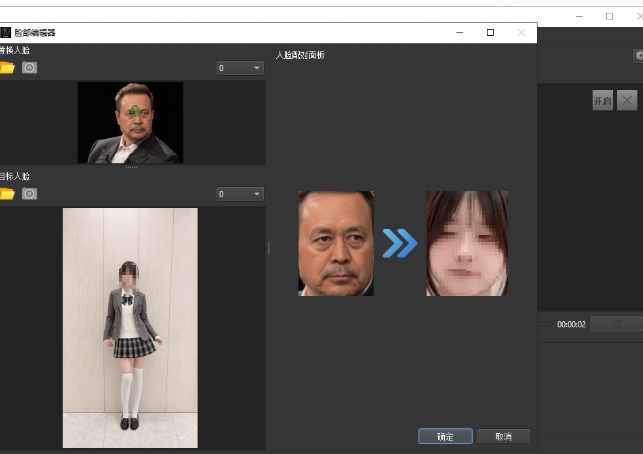Click the green face marker on source image
Image resolution: width=643 pixels, height=454 pixels.
coord(135,111)
